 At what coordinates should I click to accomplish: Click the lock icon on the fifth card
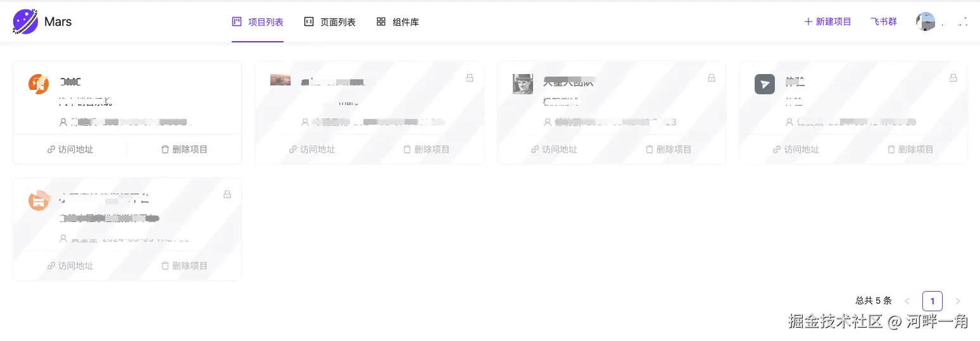(227, 194)
